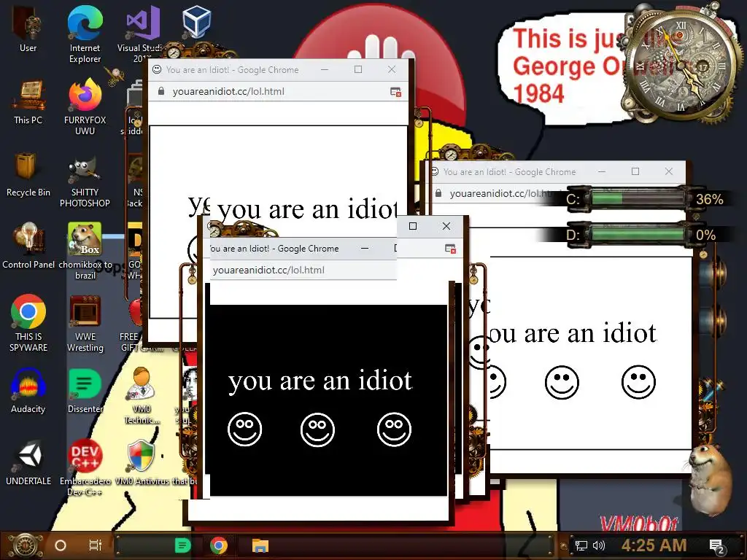Minimize the top-left Chrome window
The width and height of the screenshot is (747, 560).
(325, 69)
